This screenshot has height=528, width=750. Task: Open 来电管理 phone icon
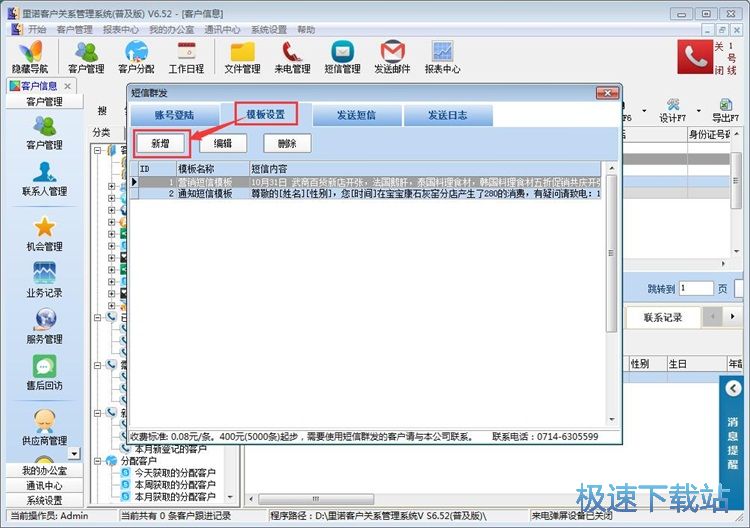coord(292,57)
